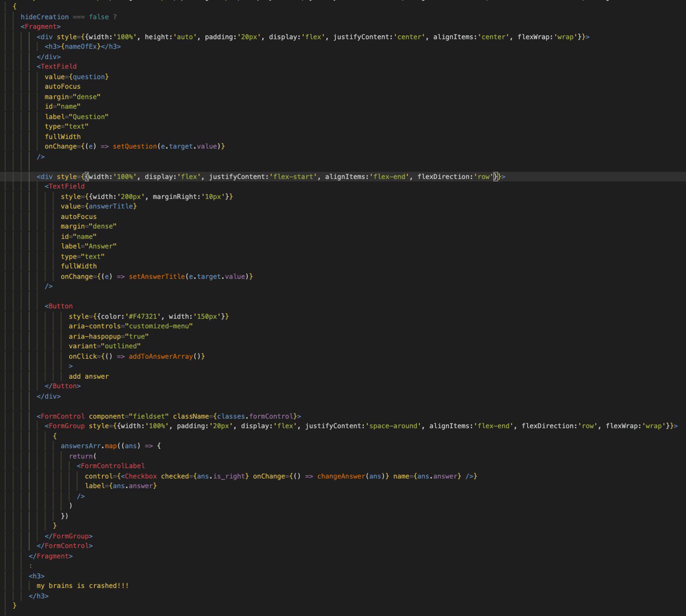
Task: Click the closing </FormControl> tag
Action: click(65, 546)
